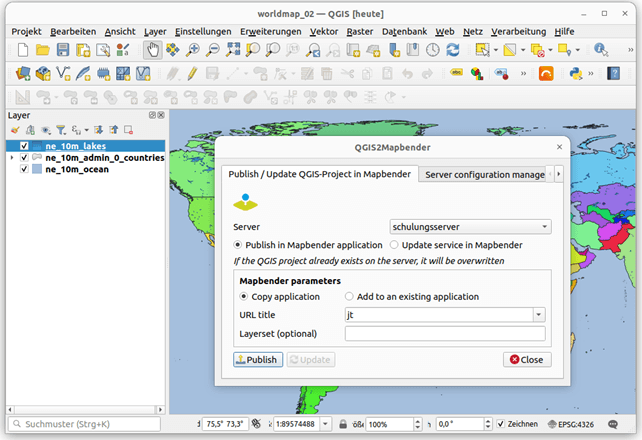
Task: Select the Update service in Mapbender option
Action: click(395, 245)
